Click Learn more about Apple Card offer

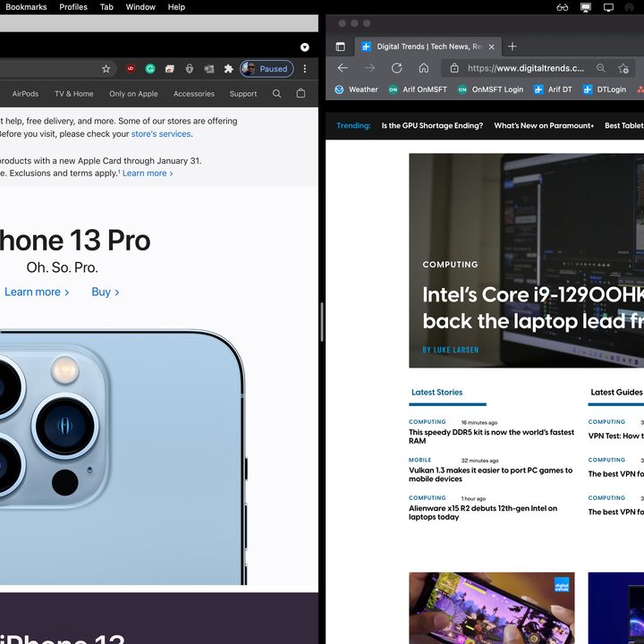pos(148,174)
